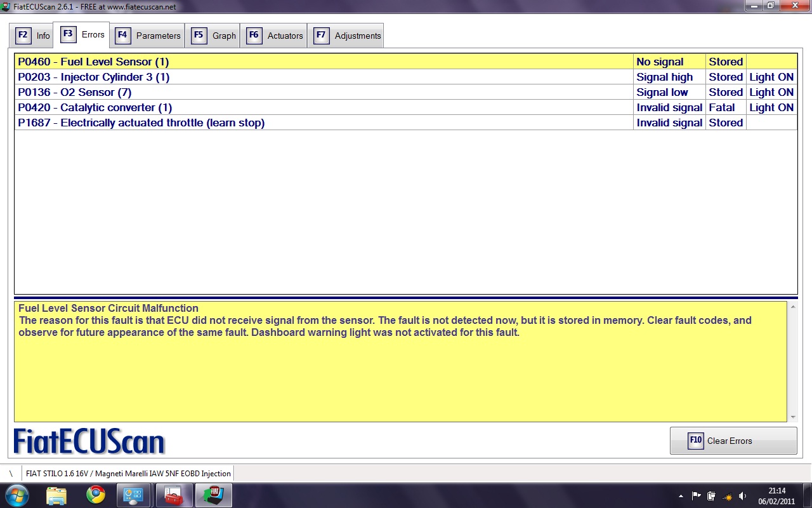Click the 'Fuel Level Sensor Circuit Malfunction' description heading
The width and height of the screenshot is (812, 508).
click(x=108, y=308)
